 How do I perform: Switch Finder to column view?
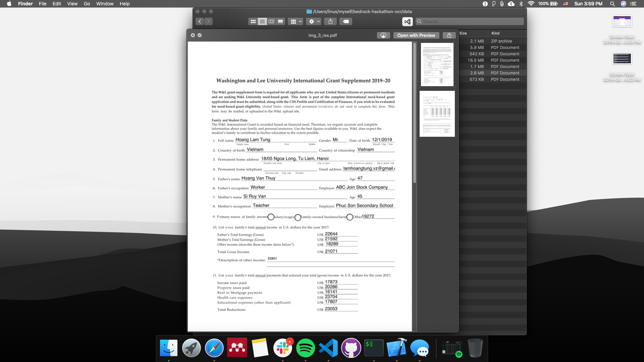click(x=271, y=21)
